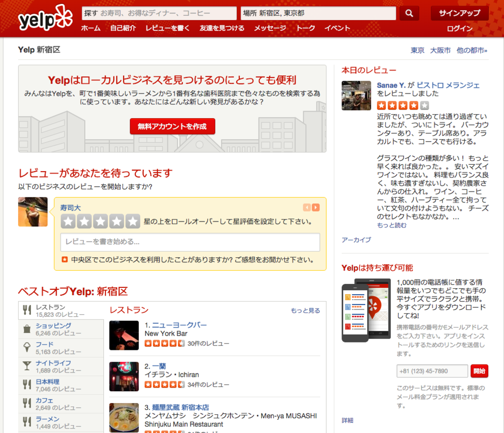Click the red 開始 button
504x433 pixels.
pyautogui.click(x=479, y=371)
